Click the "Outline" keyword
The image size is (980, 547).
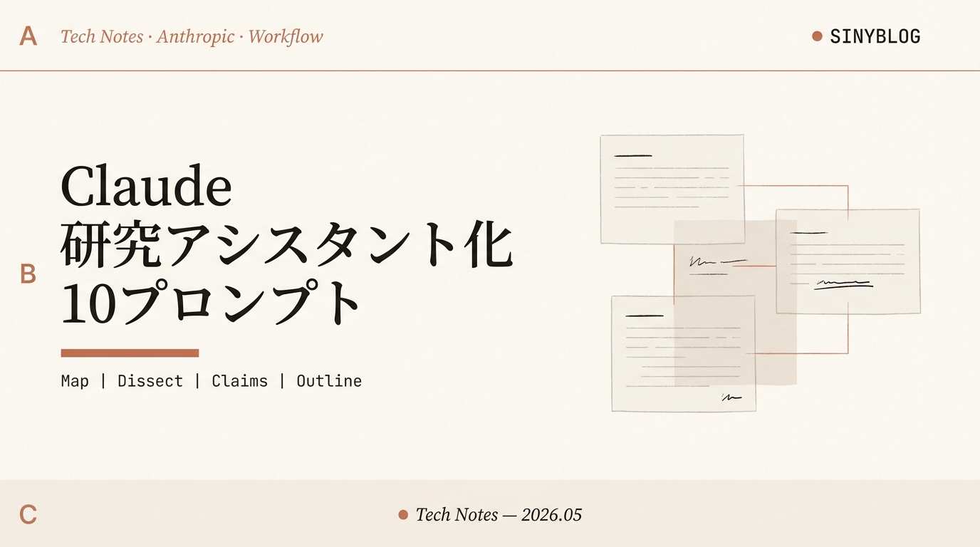point(329,381)
